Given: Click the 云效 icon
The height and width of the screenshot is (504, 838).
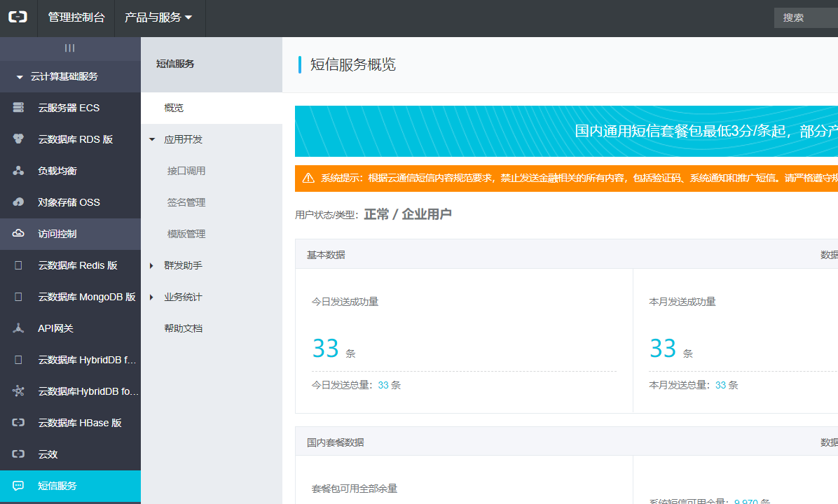Looking at the screenshot, I should coord(18,454).
